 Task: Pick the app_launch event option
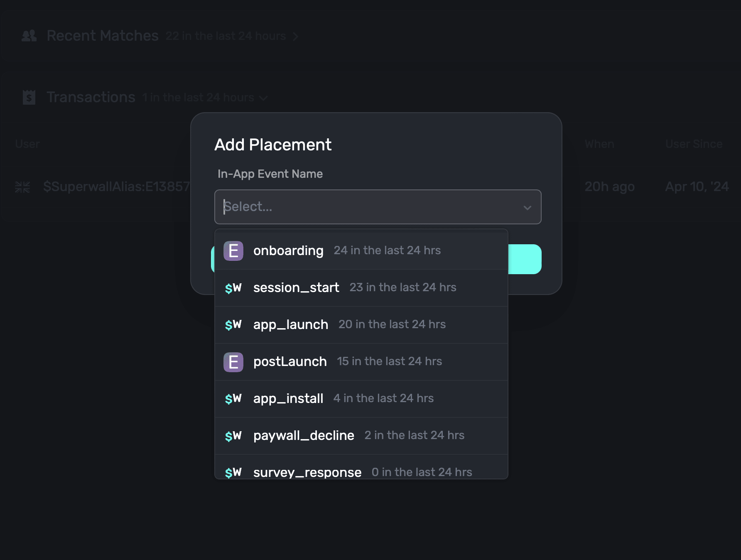point(291,325)
